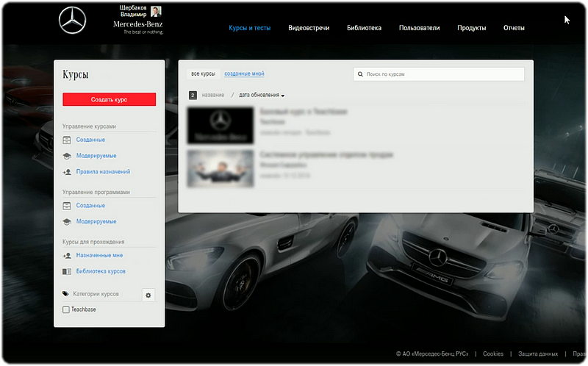Click the tag icon beside Категории курсов
The width and height of the screenshot is (588, 366).
(x=65, y=294)
